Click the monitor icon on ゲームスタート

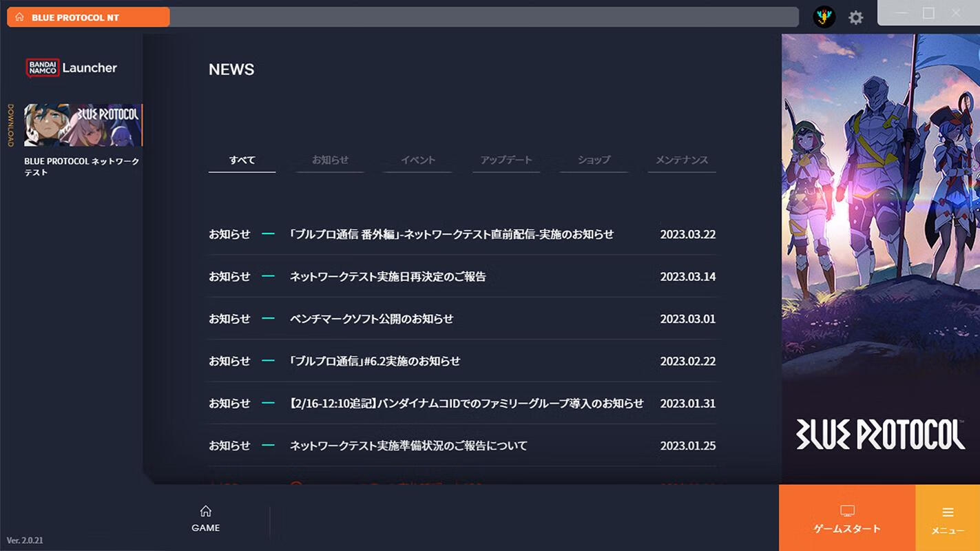click(x=847, y=511)
